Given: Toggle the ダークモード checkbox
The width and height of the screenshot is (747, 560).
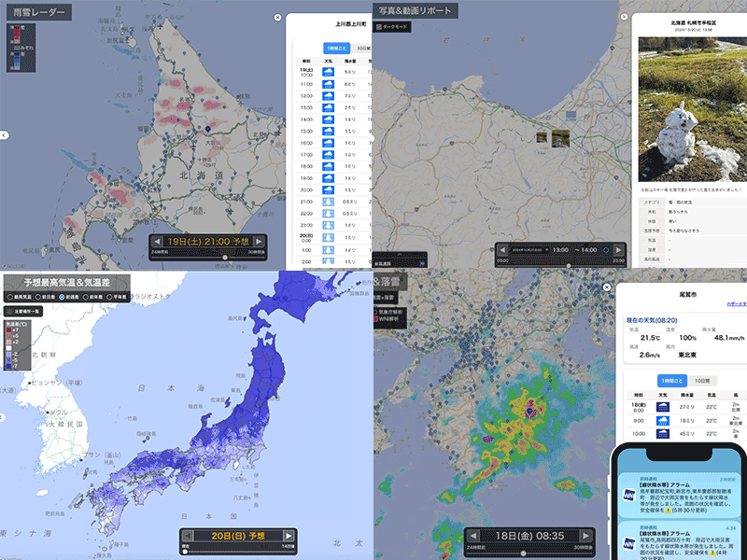Looking at the screenshot, I should [379, 27].
